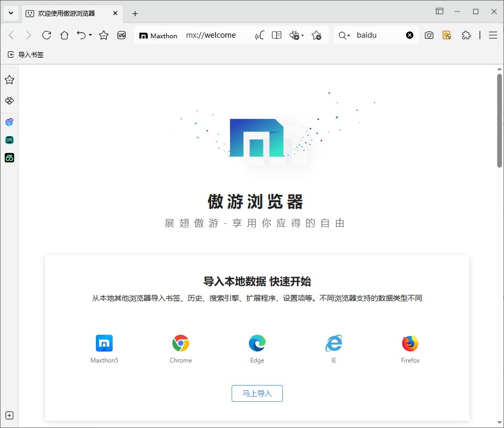The image size is (504, 428).
Task: Expand the undo closed-tabs dropdown arrow
Action: (x=90, y=35)
